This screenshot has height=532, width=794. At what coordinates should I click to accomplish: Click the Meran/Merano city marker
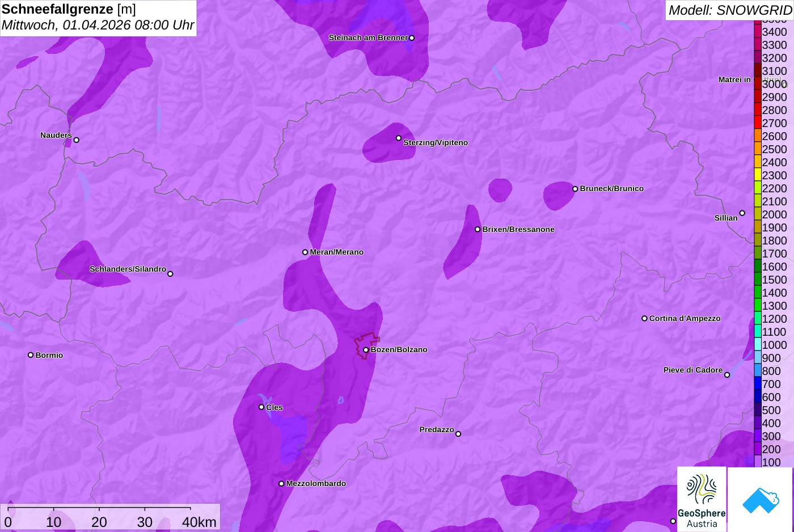coord(305,252)
